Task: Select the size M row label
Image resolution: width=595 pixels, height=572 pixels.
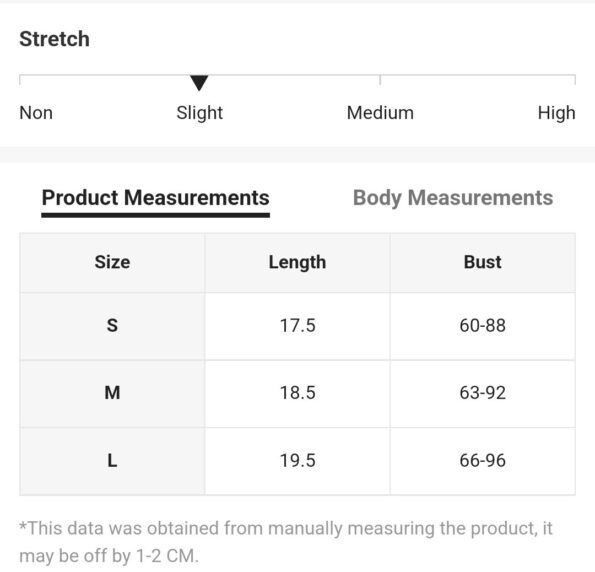Action: 112,393
